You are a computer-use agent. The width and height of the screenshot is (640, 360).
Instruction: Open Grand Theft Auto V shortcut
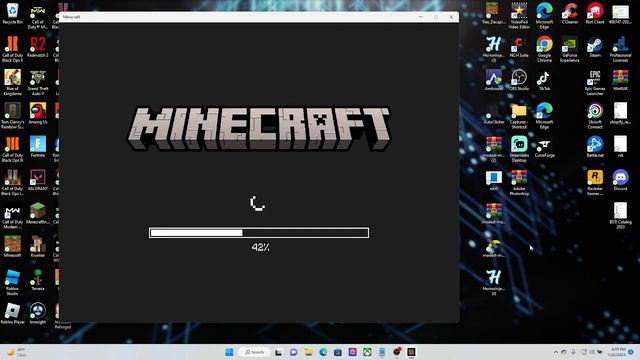[x=38, y=82]
